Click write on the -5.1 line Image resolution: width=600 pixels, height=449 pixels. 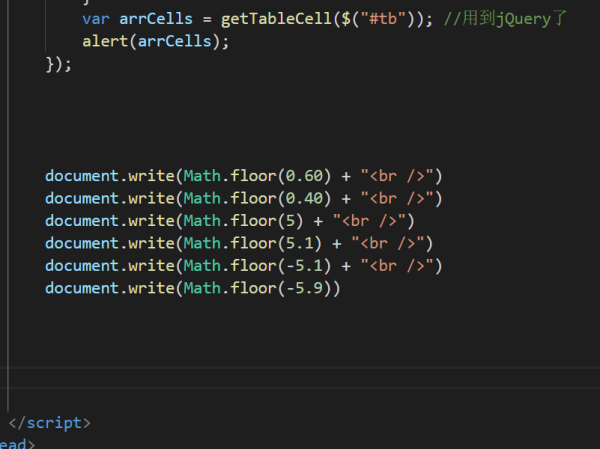tap(150, 266)
